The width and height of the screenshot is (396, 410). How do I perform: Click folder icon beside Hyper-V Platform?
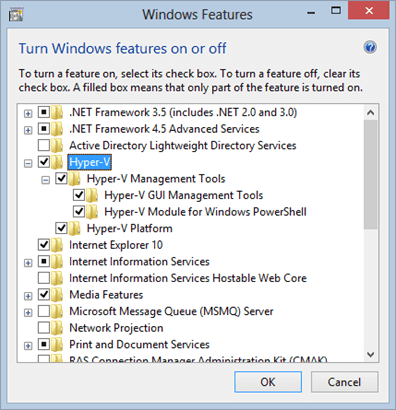tap(75, 229)
